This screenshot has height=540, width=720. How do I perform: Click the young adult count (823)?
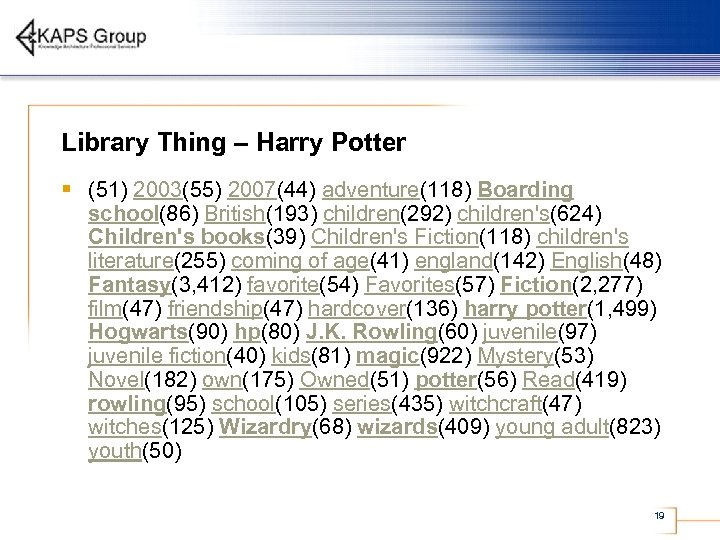(635, 427)
